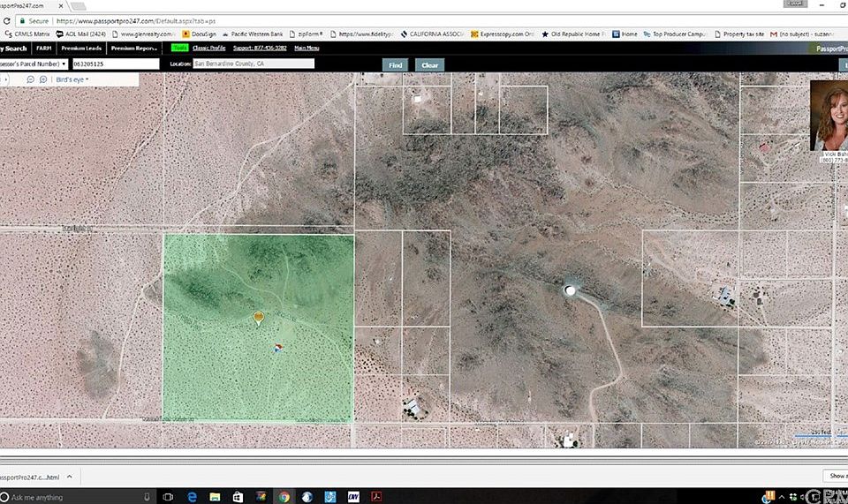Open the Bird's eye map view dropdown
848x504 pixels.
tap(72, 79)
